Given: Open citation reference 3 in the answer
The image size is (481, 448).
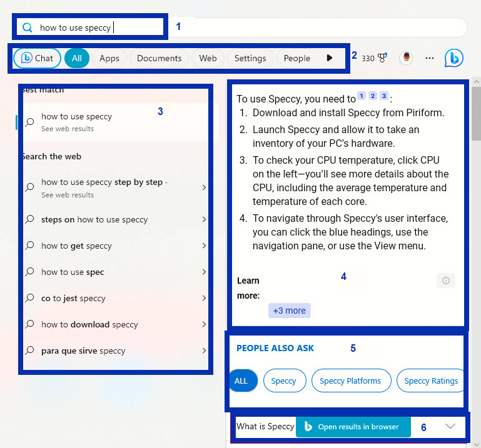Looking at the screenshot, I should click(384, 96).
